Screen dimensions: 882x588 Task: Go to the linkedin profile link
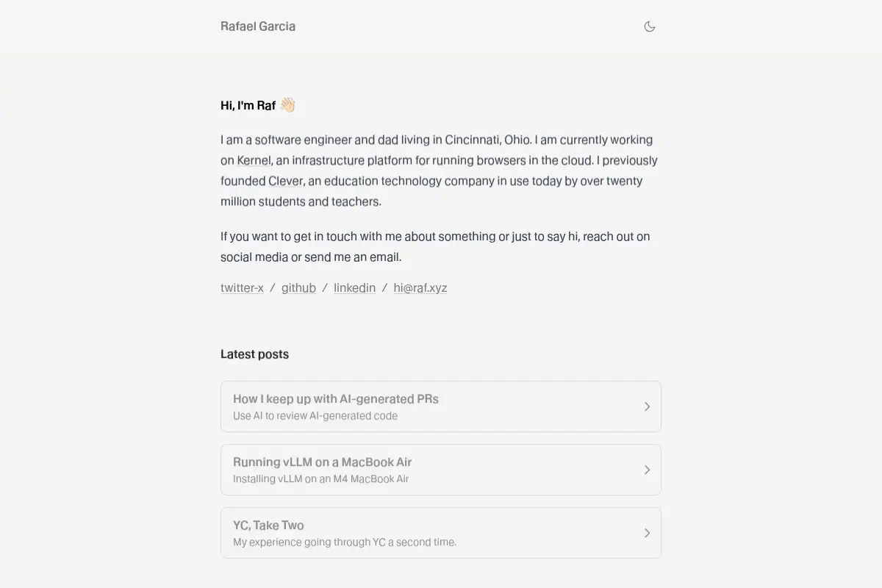point(354,288)
